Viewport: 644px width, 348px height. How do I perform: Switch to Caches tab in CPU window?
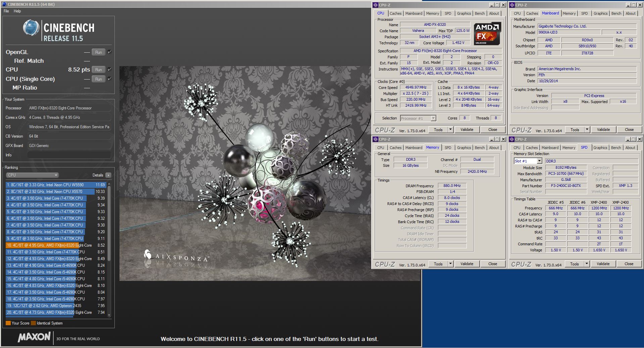(395, 13)
